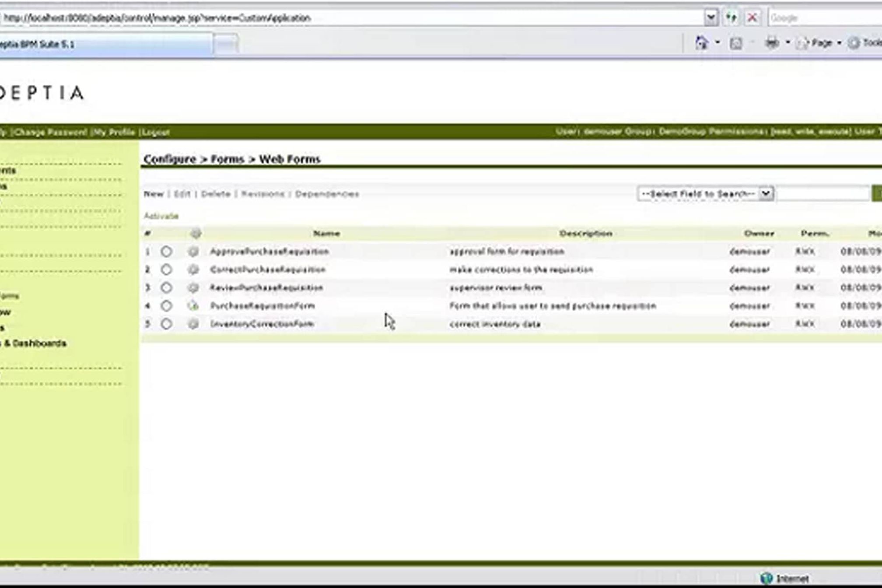The height and width of the screenshot is (588, 882).
Task: Click the Print icon in browser toolbar
Action: (772, 43)
